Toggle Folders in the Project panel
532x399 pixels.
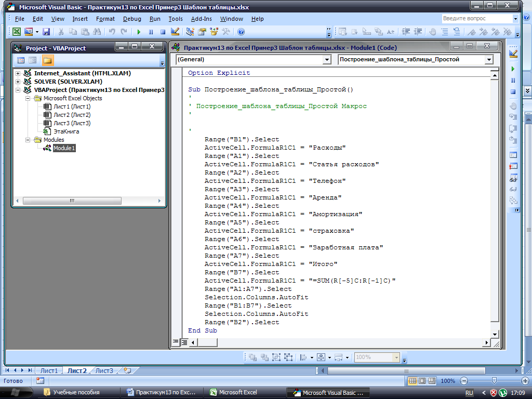(47, 60)
